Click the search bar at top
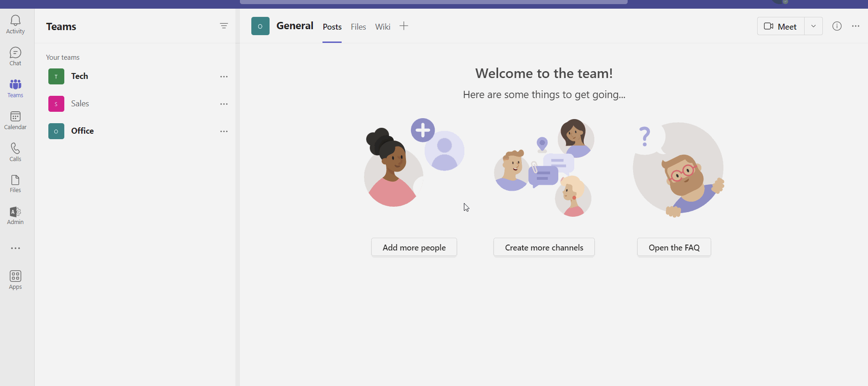Viewport: 868px width, 386px height. (434, 2)
